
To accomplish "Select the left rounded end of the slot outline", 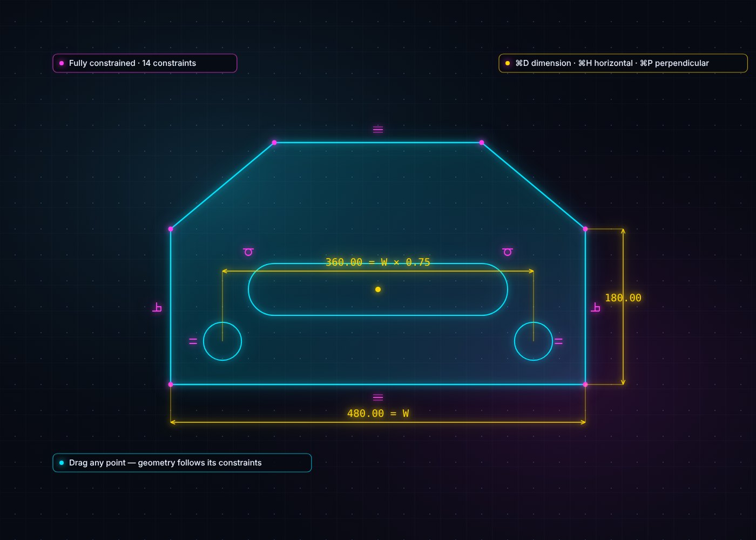I will click(249, 289).
